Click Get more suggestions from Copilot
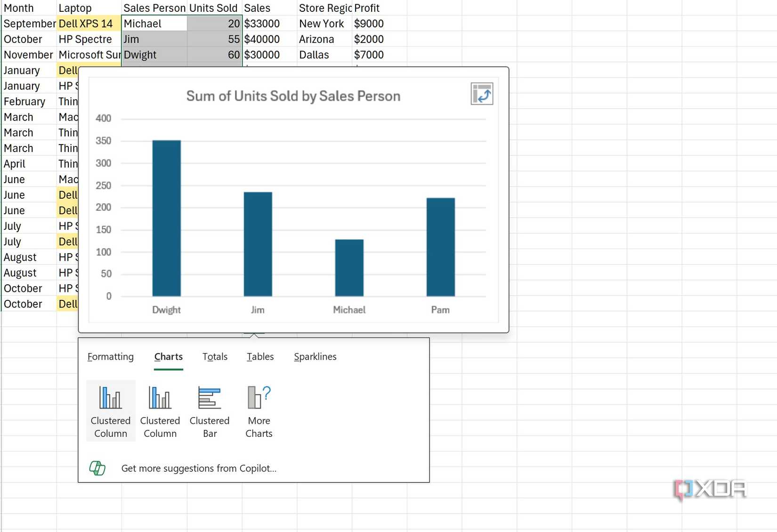The image size is (777, 532). 198,468
